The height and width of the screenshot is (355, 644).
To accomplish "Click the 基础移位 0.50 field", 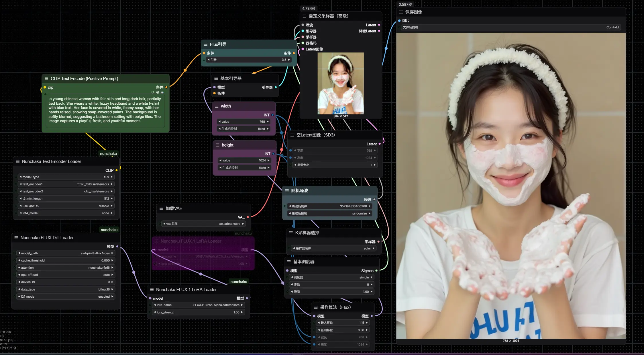I will coord(343,330).
